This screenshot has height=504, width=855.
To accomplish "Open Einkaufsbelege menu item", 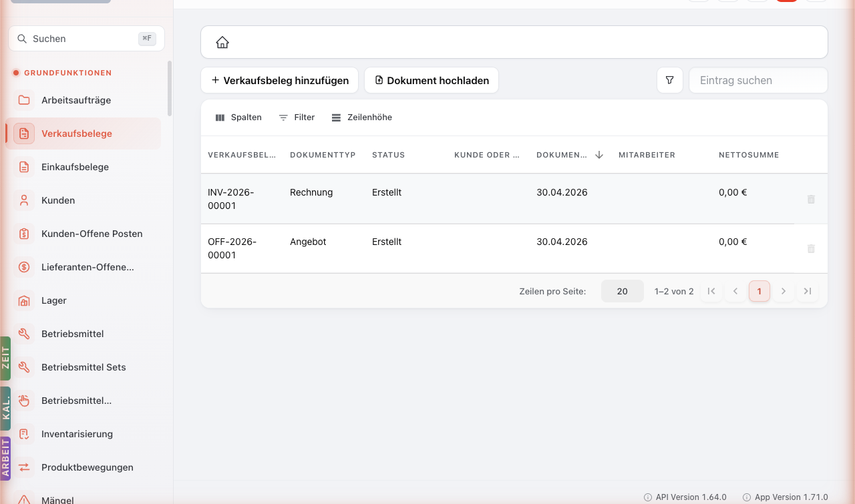I will (83, 167).
